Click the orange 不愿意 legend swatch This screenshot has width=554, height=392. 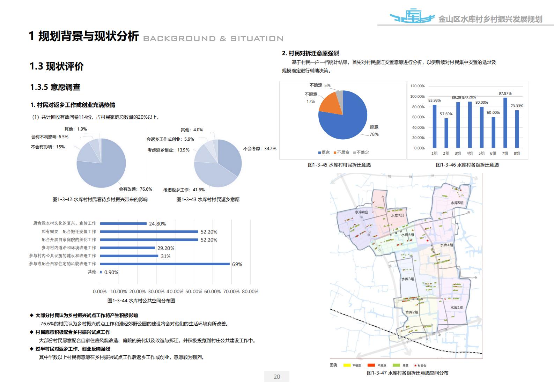pyautogui.click(x=335, y=153)
